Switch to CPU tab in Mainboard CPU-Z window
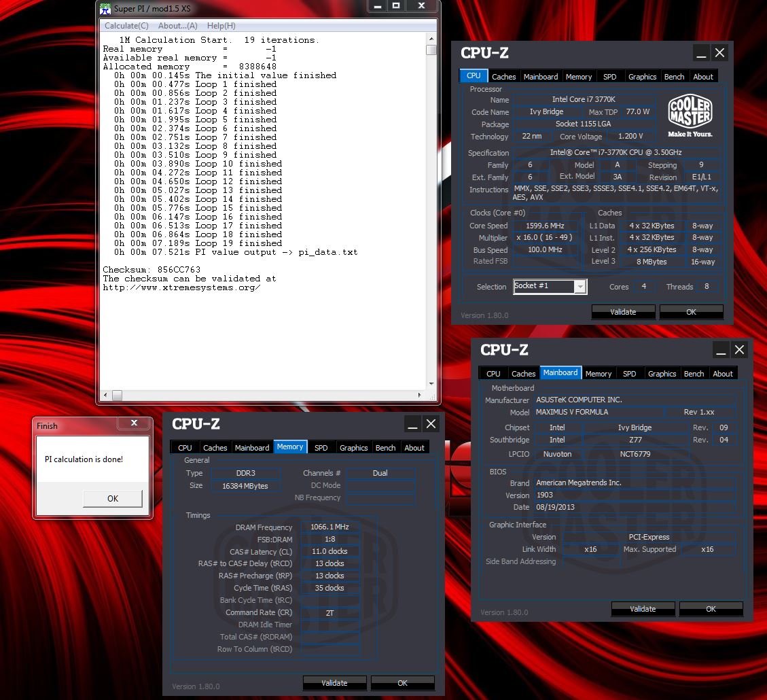 tap(493, 374)
